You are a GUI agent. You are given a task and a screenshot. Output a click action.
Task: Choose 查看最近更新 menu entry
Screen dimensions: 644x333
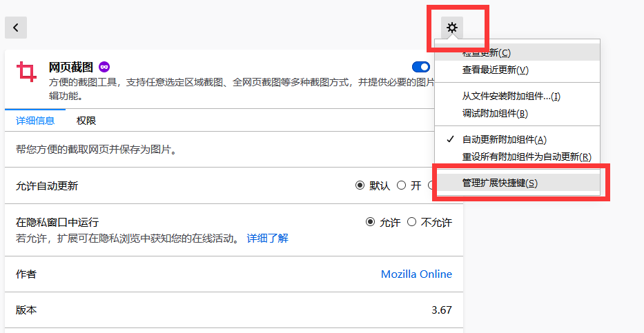point(518,70)
